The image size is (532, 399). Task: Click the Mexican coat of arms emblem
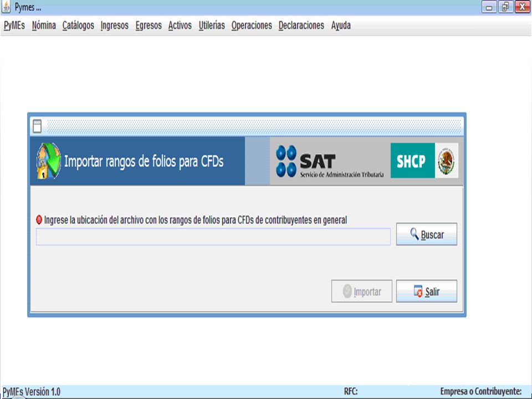[447, 161]
